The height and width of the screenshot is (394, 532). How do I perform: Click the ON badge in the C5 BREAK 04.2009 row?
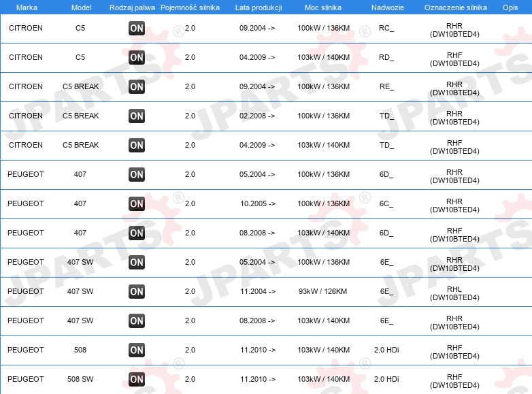pyautogui.click(x=137, y=145)
